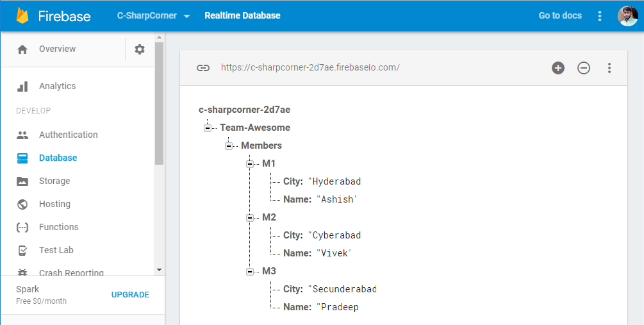
Task: Click the Authentication people icon
Action: click(x=22, y=135)
